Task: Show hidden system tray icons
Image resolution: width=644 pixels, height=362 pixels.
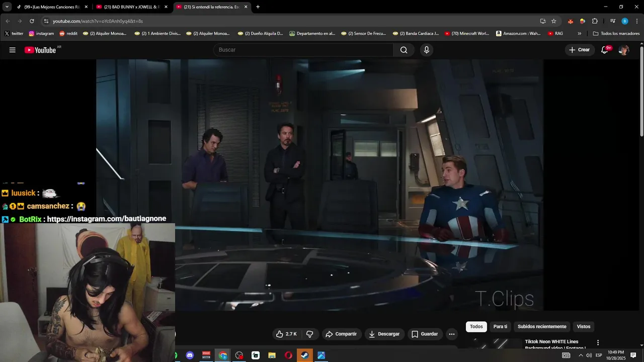Action: click(581, 355)
